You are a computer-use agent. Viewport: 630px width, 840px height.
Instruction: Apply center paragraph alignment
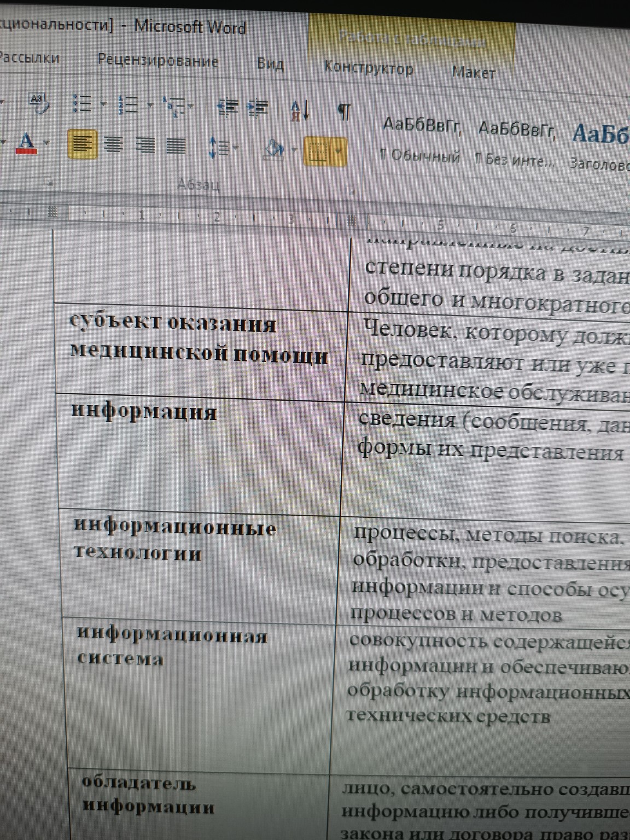pos(113,144)
